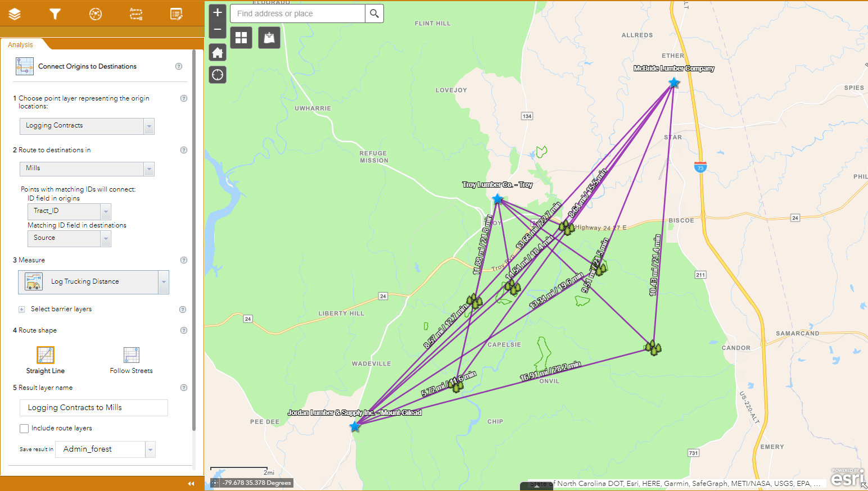The width and height of the screenshot is (868, 491).
Task: Open the A-to-B route widget
Action: coord(136,14)
